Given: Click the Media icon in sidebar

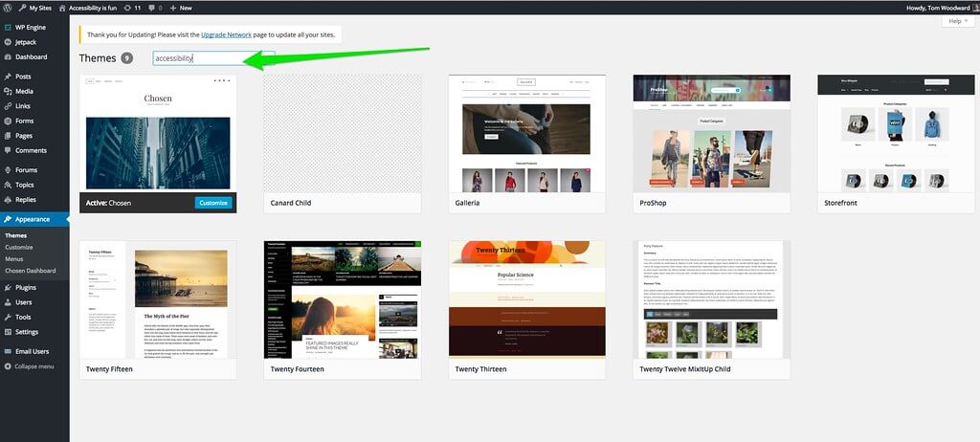Looking at the screenshot, I should coord(7,91).
